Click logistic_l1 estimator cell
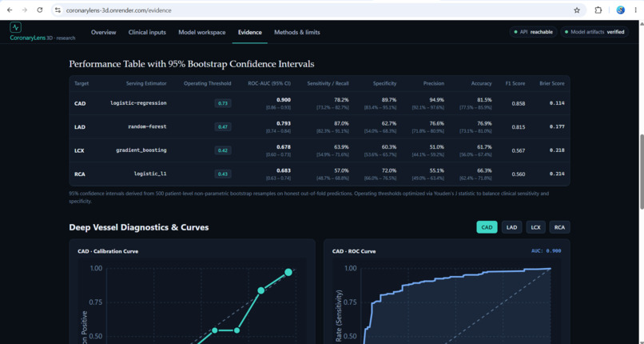644x344 pixels. [150, 174]
